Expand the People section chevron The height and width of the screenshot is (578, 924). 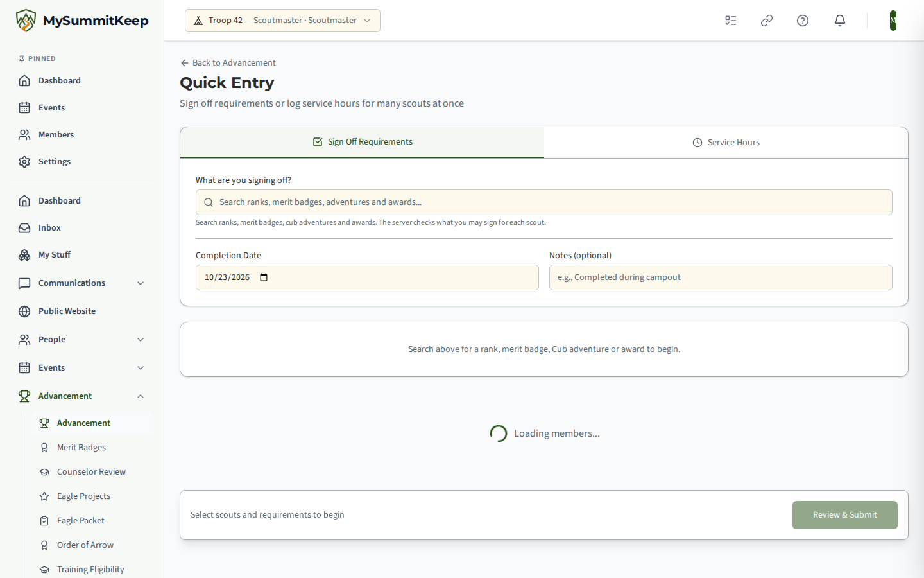click(141, 340)
